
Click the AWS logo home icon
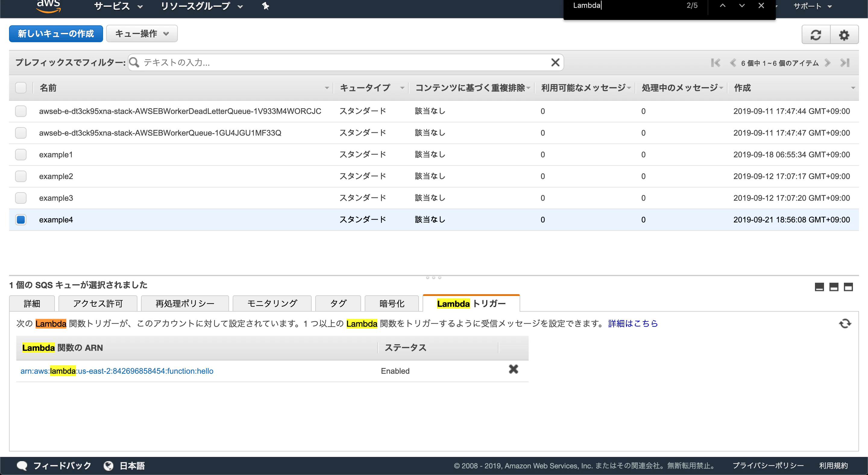click(49, 6)
